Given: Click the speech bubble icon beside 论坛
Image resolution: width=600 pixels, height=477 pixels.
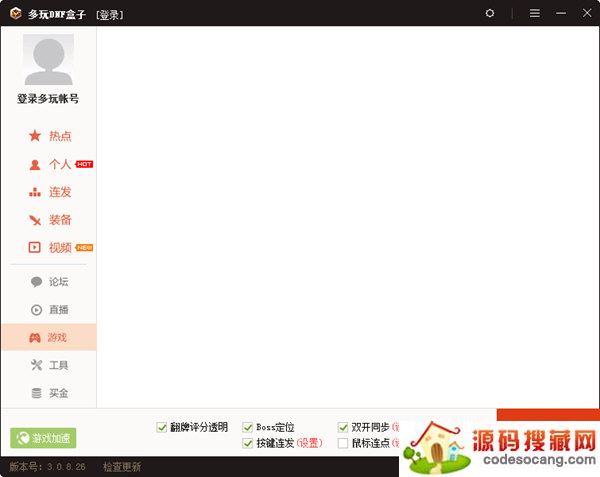Looking at the screenshot, I should [36, 282].
